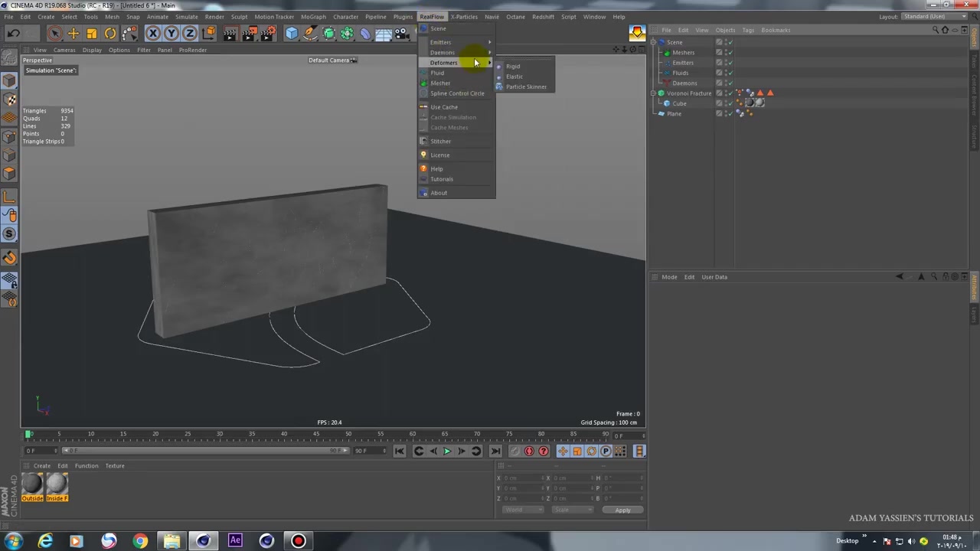Choose Particle Skinner deformer

point(523,86)
